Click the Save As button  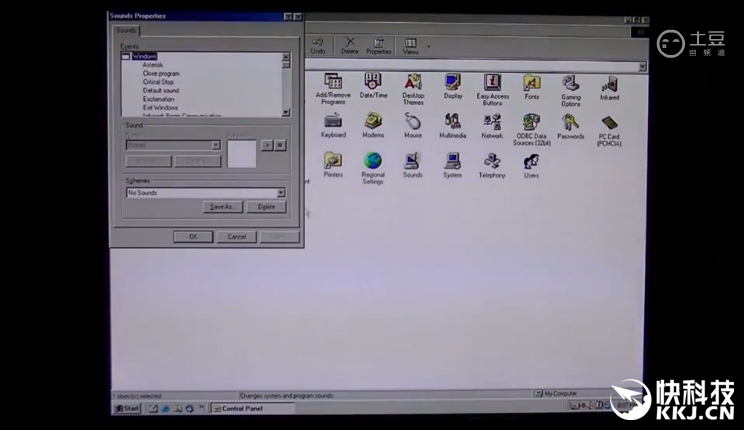coord(221,207)
